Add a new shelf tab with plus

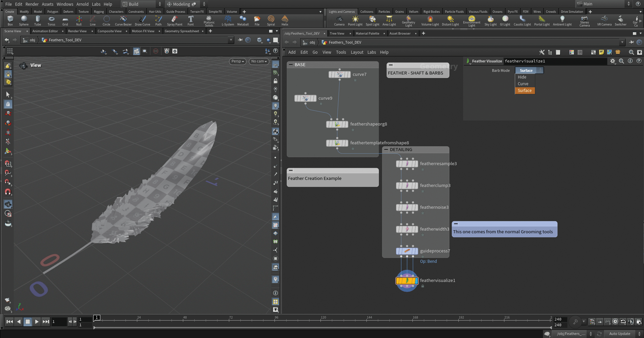point(244,11)
